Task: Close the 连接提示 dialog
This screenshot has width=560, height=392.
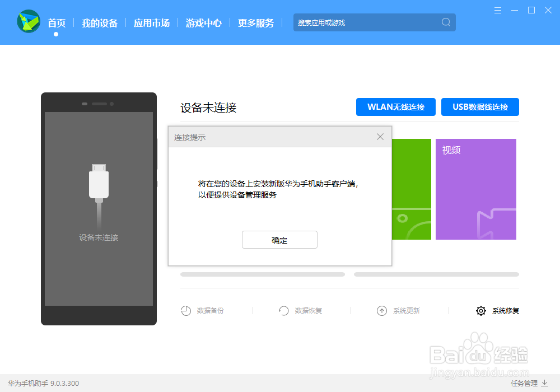Action: pyautogui.click(x=380, y=136)
